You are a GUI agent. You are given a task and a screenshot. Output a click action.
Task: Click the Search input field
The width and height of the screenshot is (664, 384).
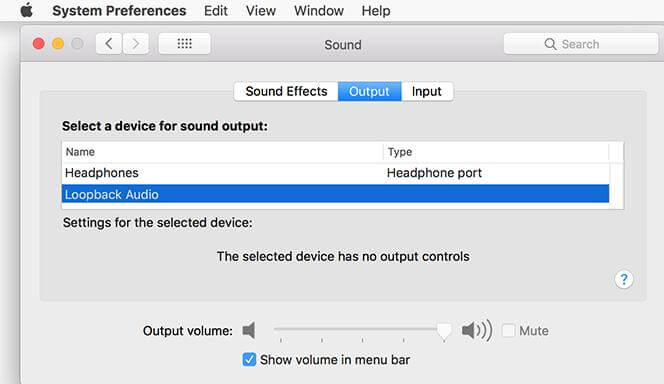pyautogui.click(x=581, y=44)
